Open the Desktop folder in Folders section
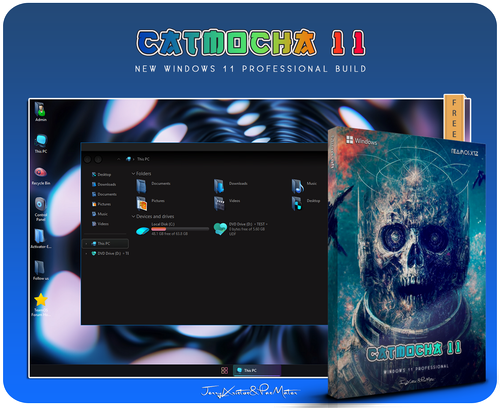500x408 pixels. tap(306, 203)
